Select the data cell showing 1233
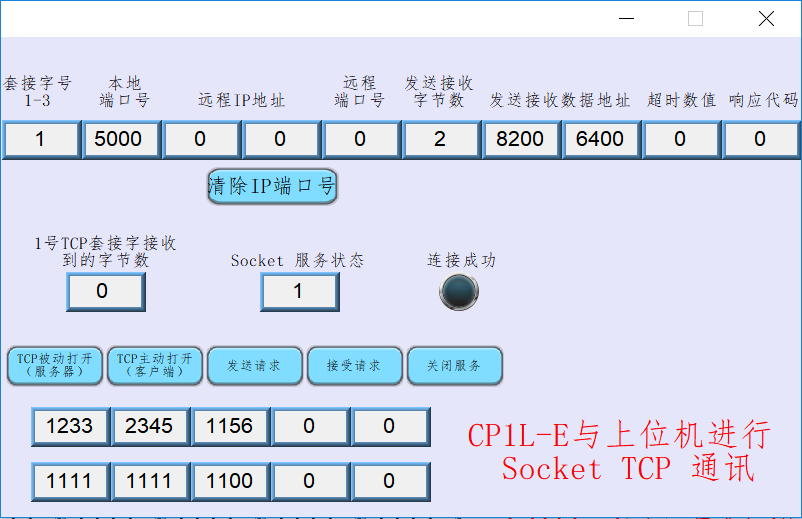 click(x=70, y=426)
